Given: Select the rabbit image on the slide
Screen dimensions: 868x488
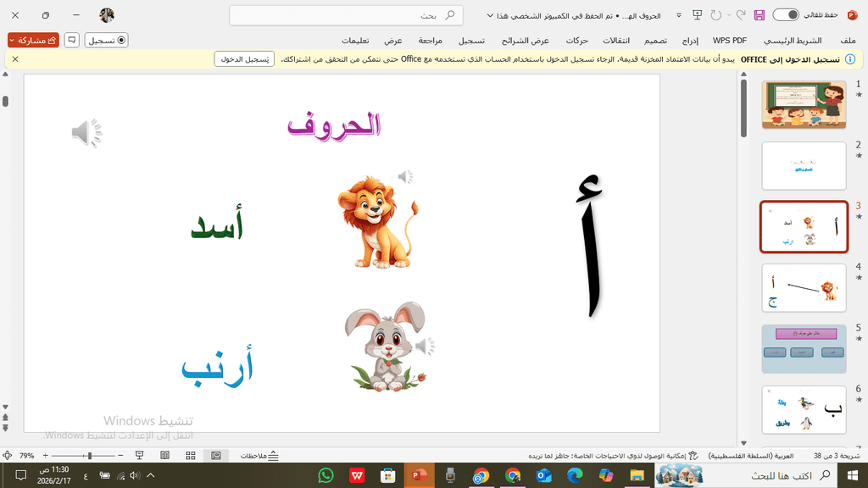Looking at the screenshot, I should 386,347.
